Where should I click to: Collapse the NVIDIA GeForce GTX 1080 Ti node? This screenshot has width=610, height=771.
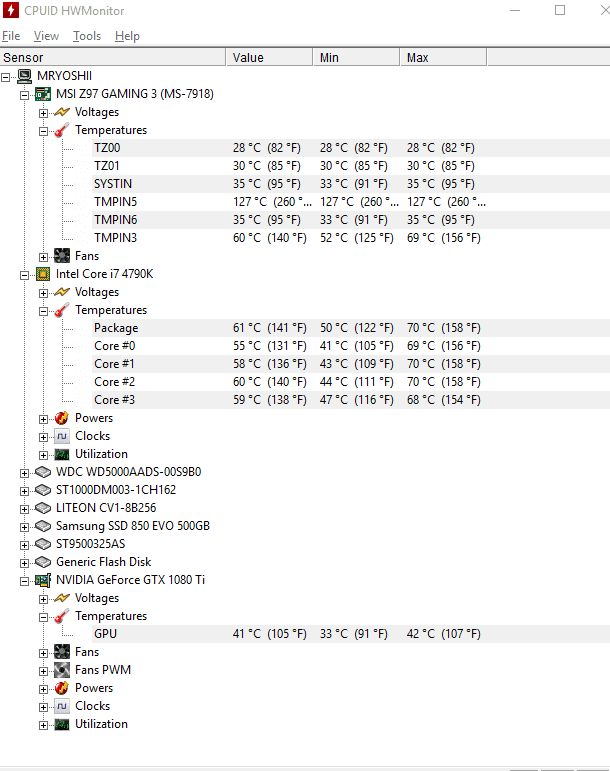[24, 581]
